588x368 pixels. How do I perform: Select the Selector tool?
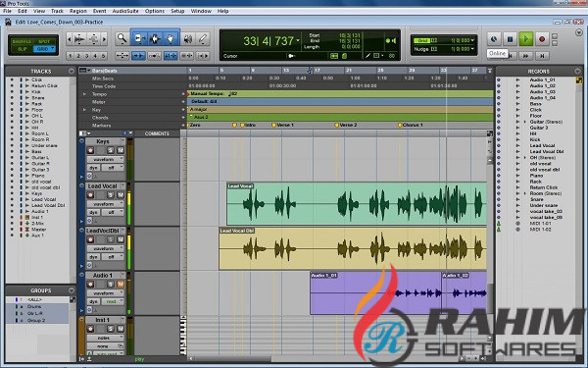155,38
